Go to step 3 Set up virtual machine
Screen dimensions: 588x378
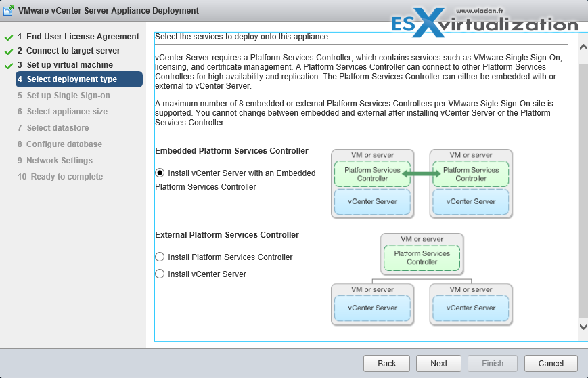click(x=65, y=65)
